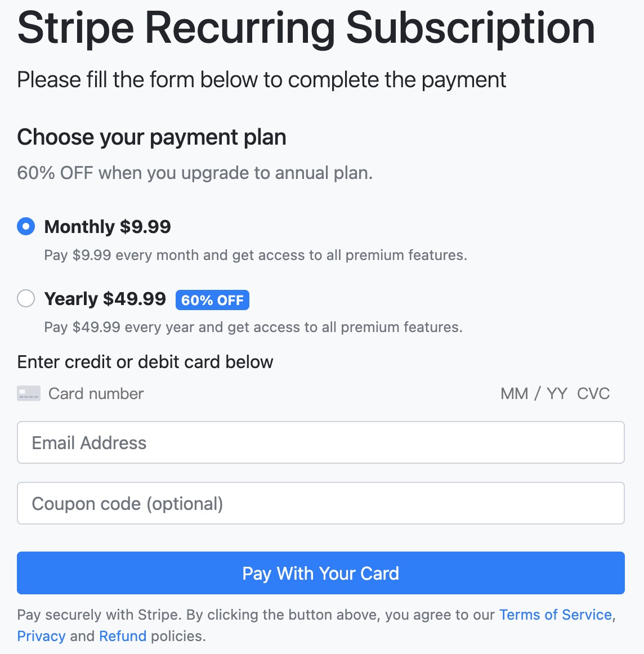Open the Refund policy link
This screenshot has height=654, width=644.
[x=123, y=636]
